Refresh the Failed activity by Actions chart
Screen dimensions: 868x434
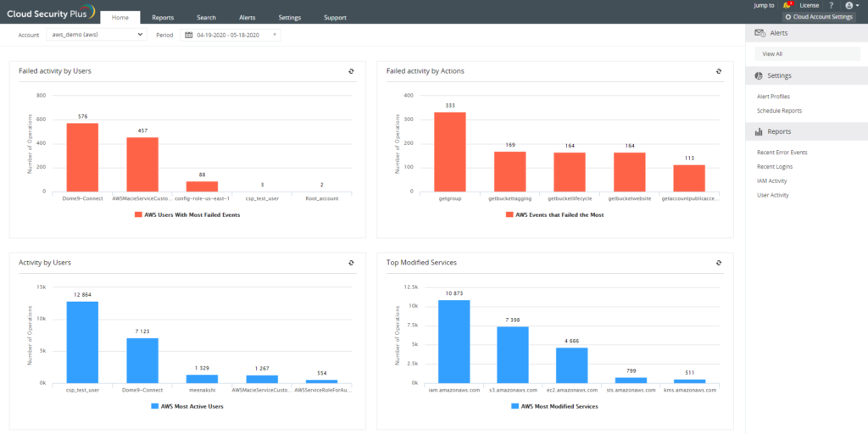pyautogui.click(x=719, y=71)
